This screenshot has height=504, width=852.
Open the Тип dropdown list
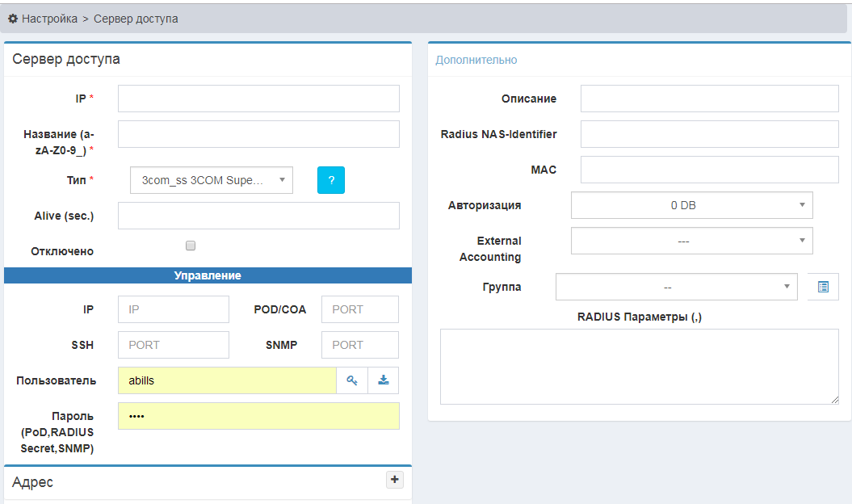211,181
